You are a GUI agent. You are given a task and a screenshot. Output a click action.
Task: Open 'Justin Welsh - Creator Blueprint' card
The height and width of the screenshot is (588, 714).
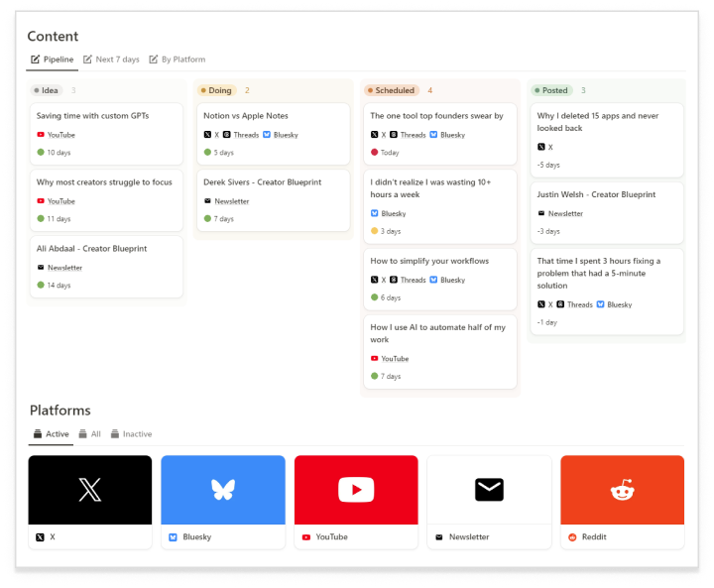coord(607,213)
